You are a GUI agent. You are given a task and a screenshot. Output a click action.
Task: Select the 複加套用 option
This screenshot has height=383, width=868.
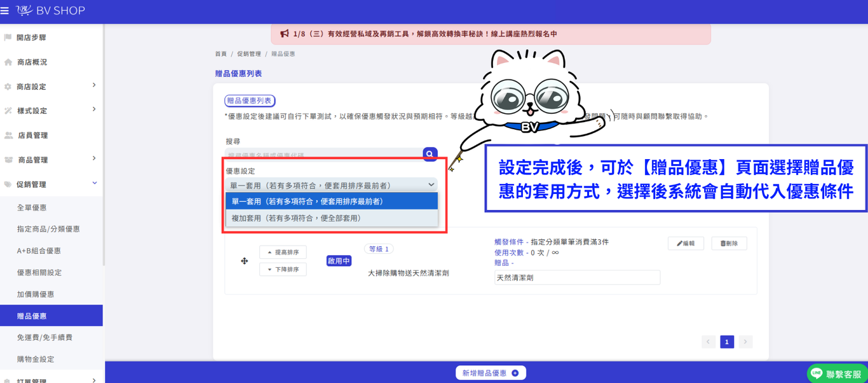pos(332,218)
